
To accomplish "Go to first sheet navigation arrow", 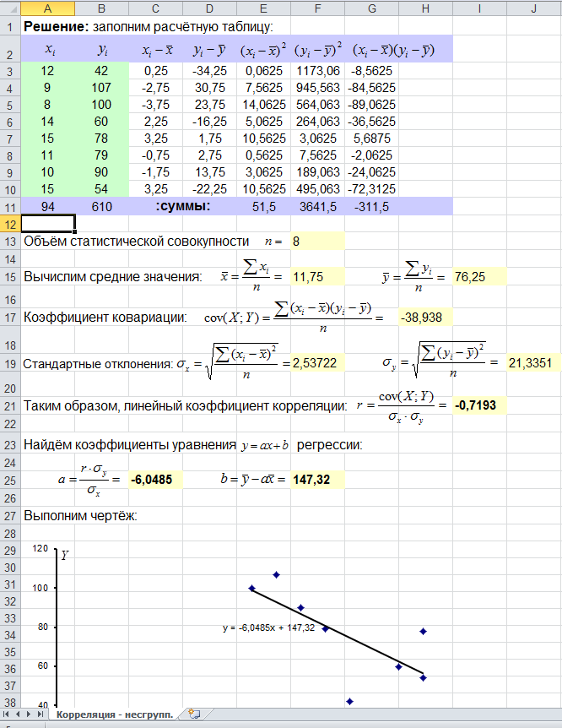I will tap(7, 714).
